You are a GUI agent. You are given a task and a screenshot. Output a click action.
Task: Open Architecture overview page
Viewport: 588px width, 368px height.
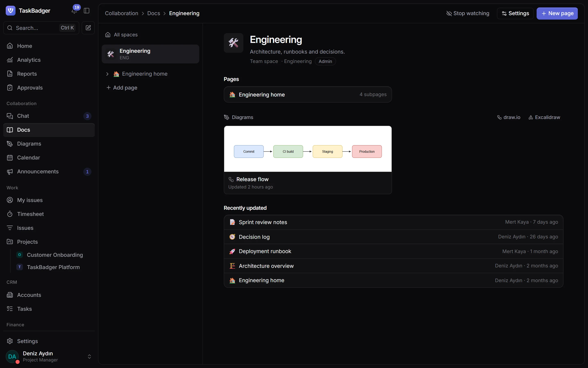(x=393, y=266)
